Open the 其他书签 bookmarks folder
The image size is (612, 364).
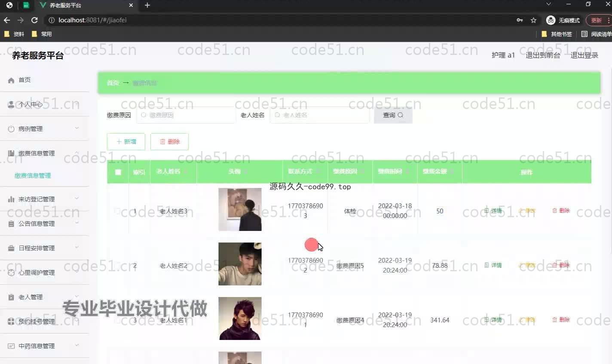point(557,34)
